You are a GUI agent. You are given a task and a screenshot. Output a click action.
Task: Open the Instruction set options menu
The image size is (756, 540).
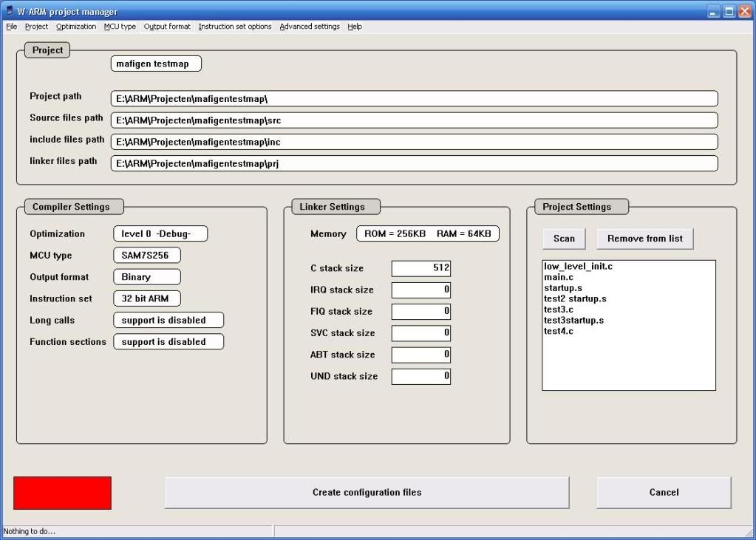(235, 27)
